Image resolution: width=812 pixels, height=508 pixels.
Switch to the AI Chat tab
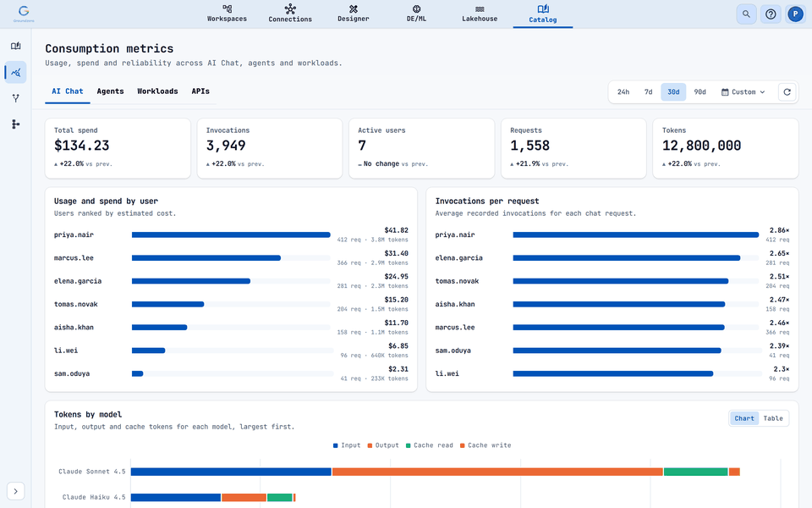68,91
